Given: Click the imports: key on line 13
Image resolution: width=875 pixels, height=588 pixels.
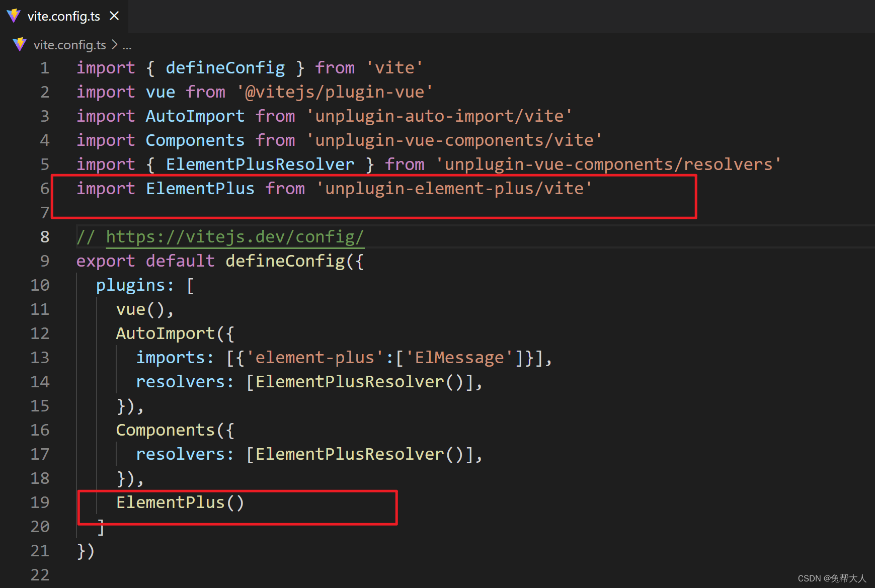Looking at the screenshot, I should 175,358.
